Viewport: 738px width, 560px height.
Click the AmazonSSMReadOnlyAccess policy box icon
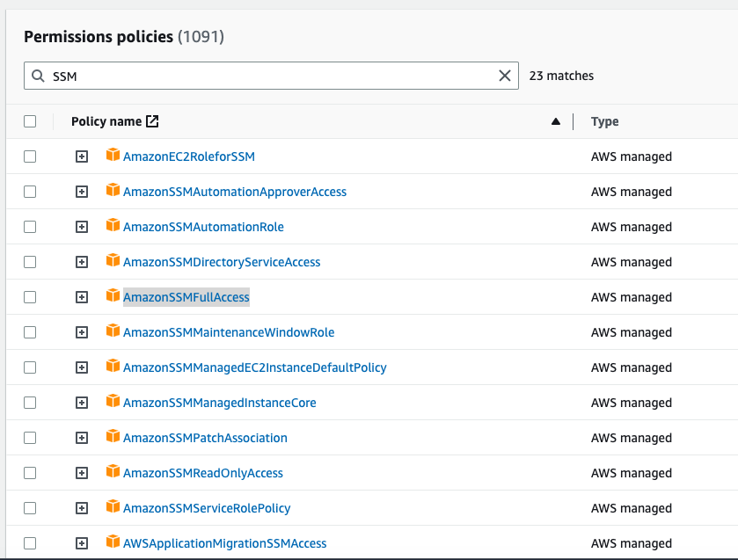113,471
